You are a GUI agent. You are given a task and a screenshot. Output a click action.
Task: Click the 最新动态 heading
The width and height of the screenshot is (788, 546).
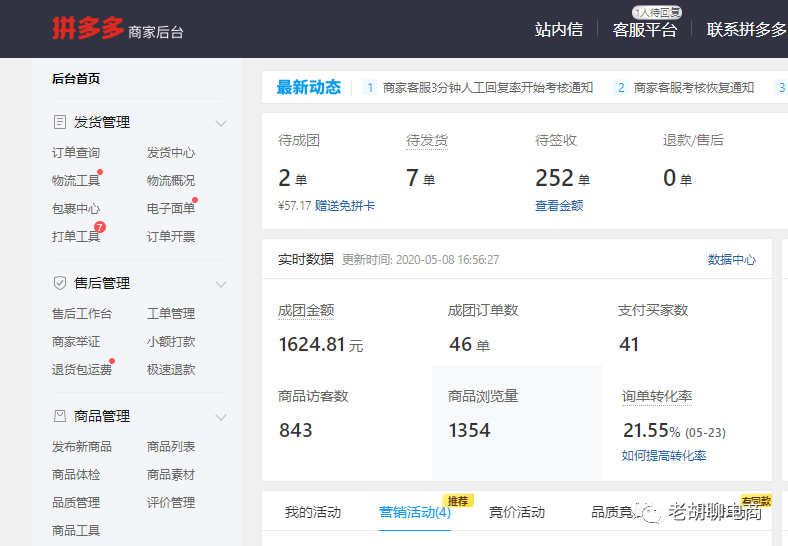[309, 87]
